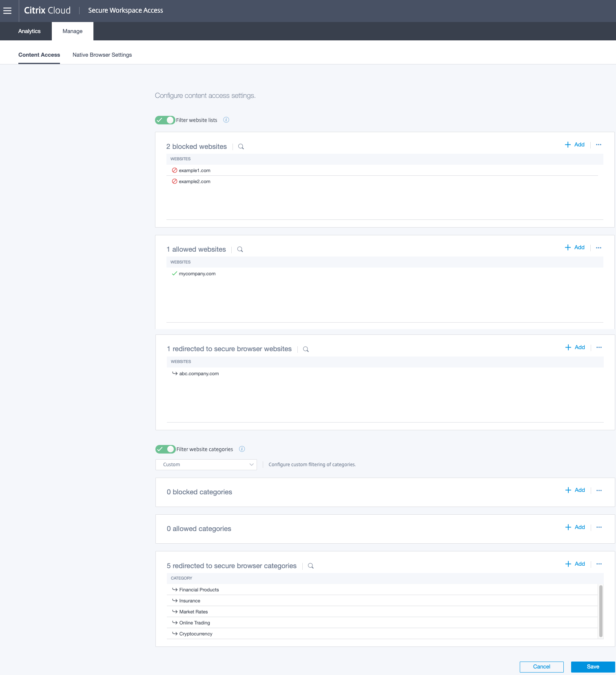Screen dimensions: 616x675
Task: Select the Market Rates category row
Action: pos(382,611)
